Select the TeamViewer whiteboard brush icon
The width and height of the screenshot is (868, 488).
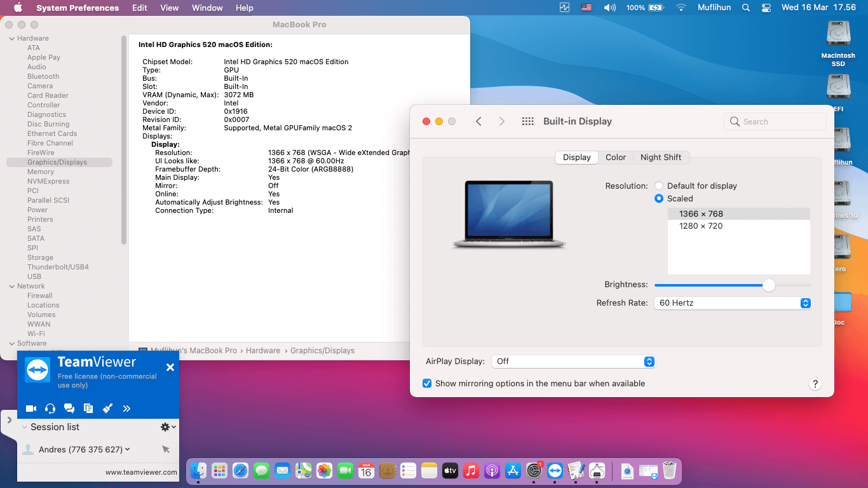tap(107, 409)
